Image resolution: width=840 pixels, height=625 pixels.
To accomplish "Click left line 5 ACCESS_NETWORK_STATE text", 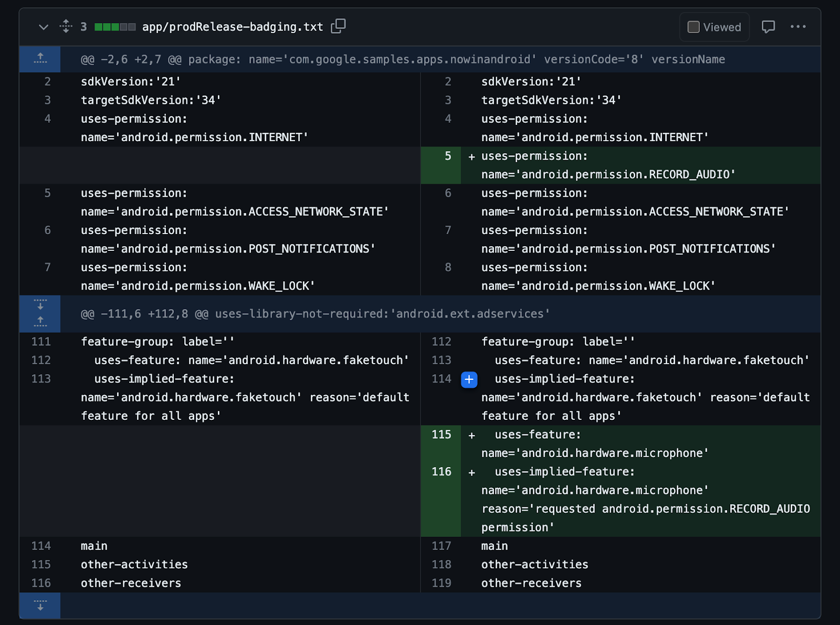I will (x=235, y=211).
